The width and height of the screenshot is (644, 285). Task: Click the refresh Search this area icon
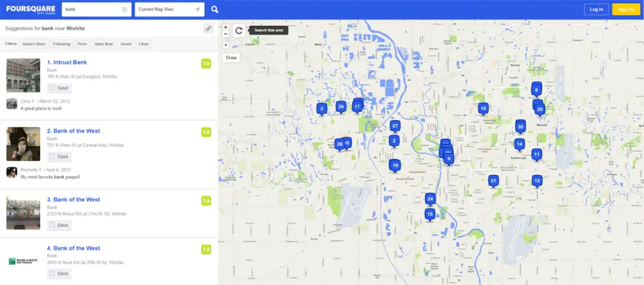tap(239, 30)
